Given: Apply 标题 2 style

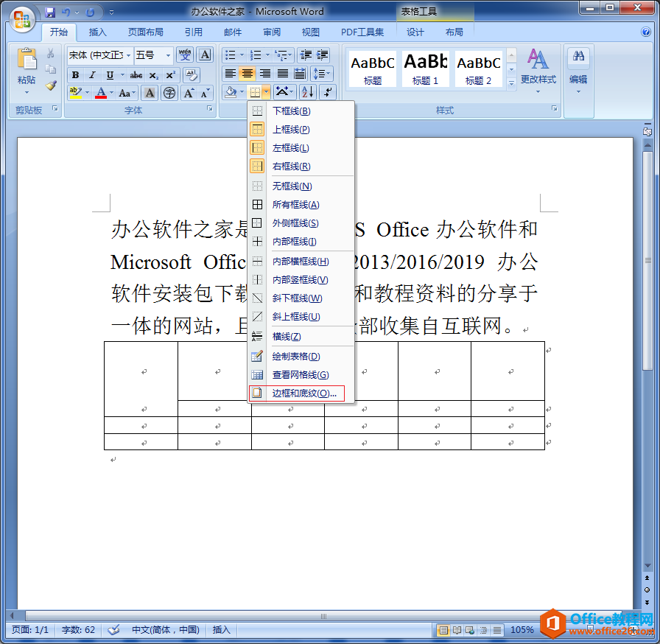Looking at the screenshot, I should coord(479,69).
